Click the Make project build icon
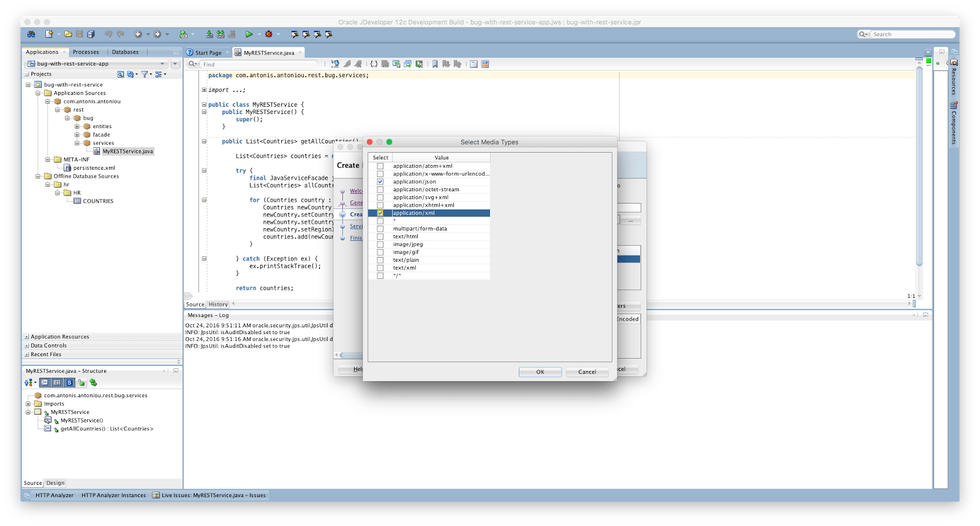The image size is (980, 526). pos(209,34)
